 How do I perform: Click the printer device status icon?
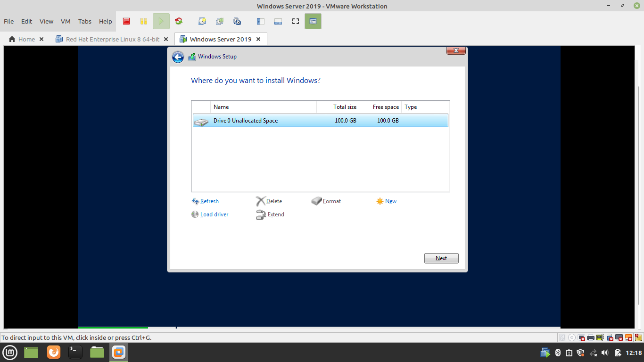591,337
